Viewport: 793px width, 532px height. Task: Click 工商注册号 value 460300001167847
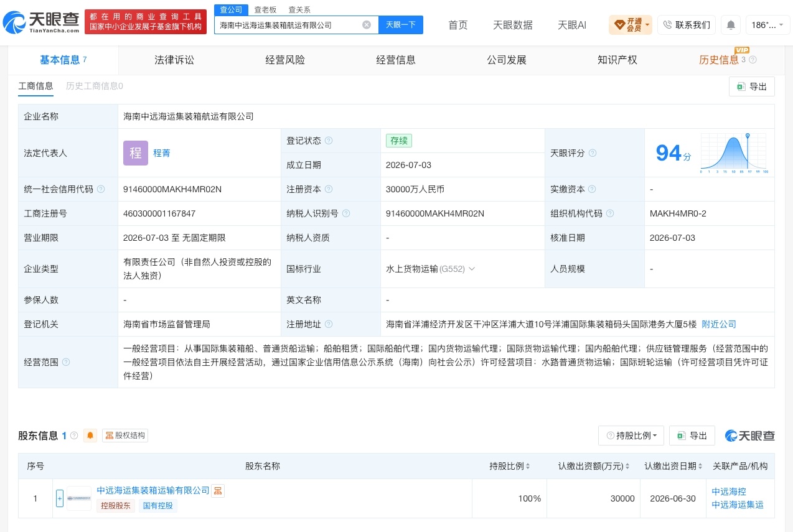[x=159, y=213]
